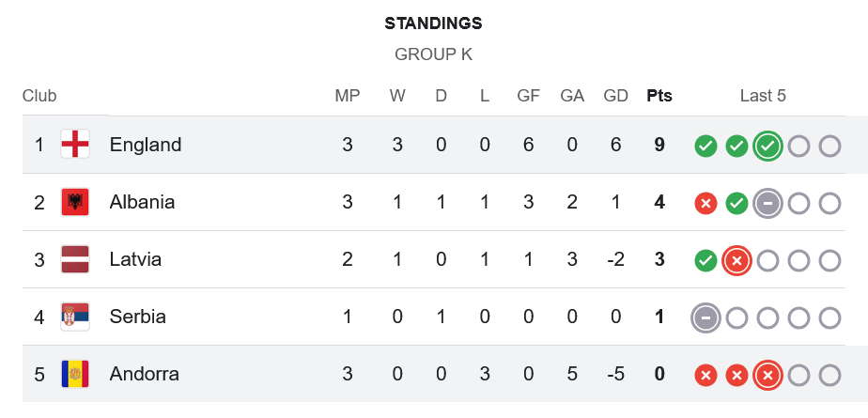Screen dimensions: 868x418
Task: Click the Pts column header
Action: coord(659,96)
